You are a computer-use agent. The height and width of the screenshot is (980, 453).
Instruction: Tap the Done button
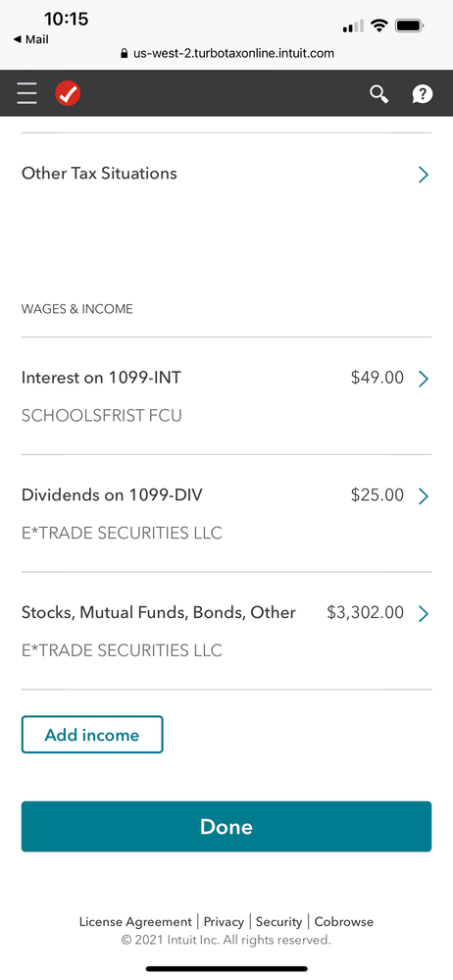click(226, 826)
